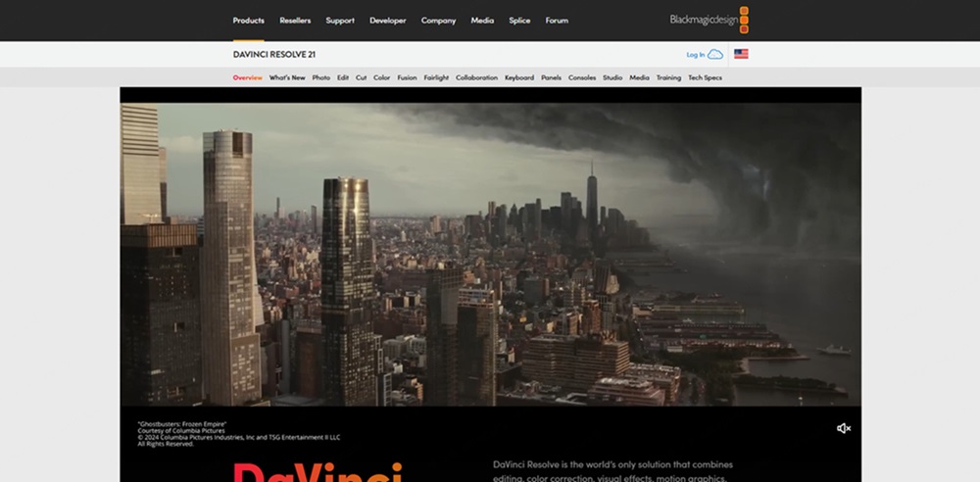Go to the What's New tab
The width and height of the screenshot is (980, 482).
point(287,77)
